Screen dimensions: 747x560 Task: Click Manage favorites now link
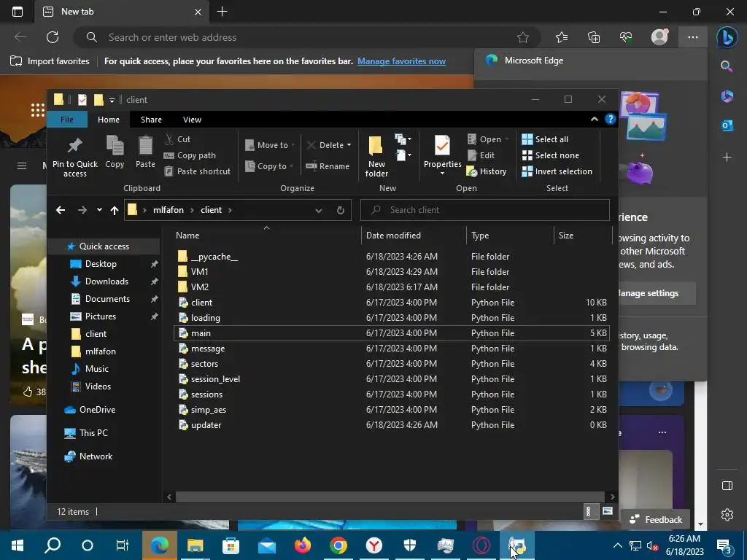click(401, 61)
